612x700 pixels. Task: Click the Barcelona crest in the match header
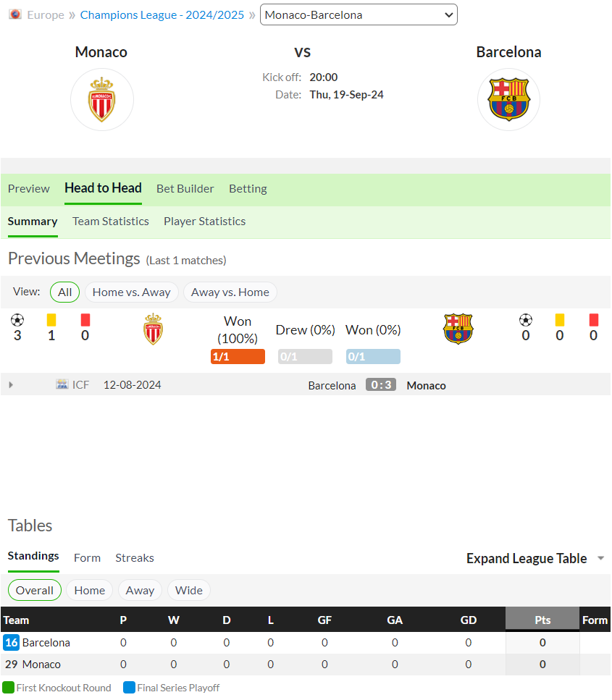(x=508, y=100)
